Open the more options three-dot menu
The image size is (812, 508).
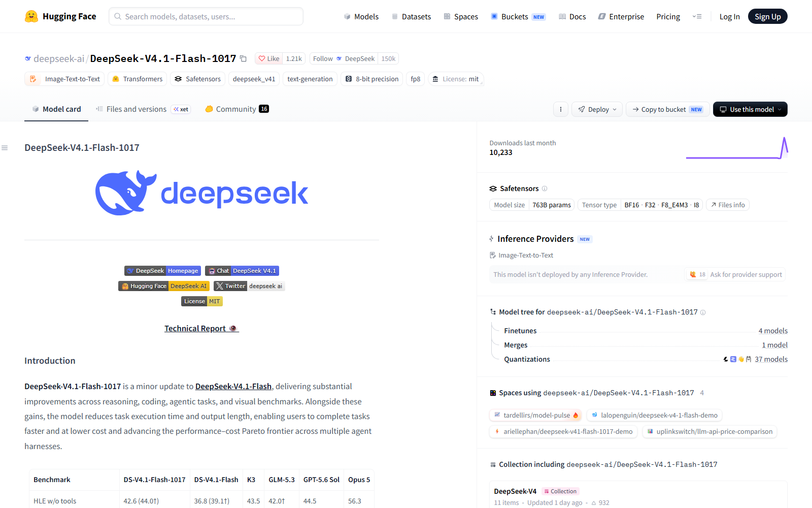coord(560,109)
